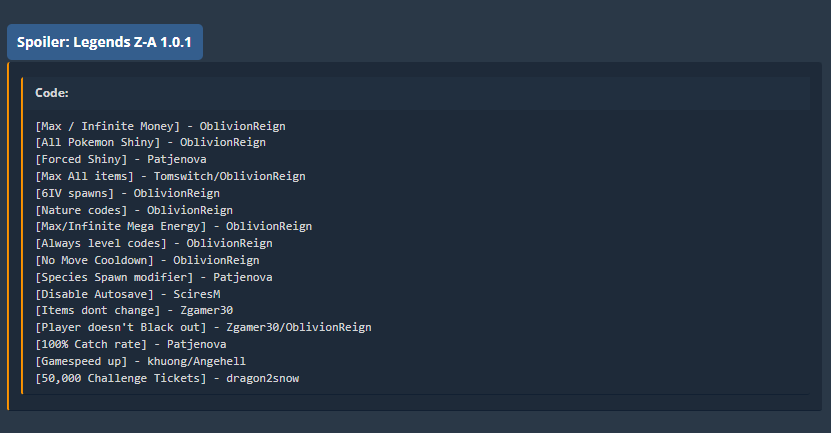This screenshot has height=433, width=831.
Task: Select the Species Spawn modifier line
Action: click(154, 277)
